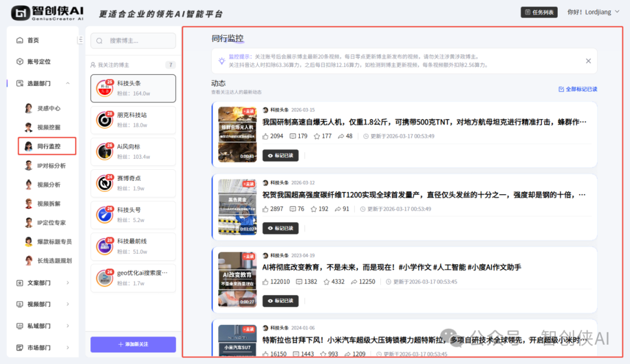Viewport: 630px width, 364px height.
Task: Open thumbnail of AI改变教育 video
Action: point(237,279)
